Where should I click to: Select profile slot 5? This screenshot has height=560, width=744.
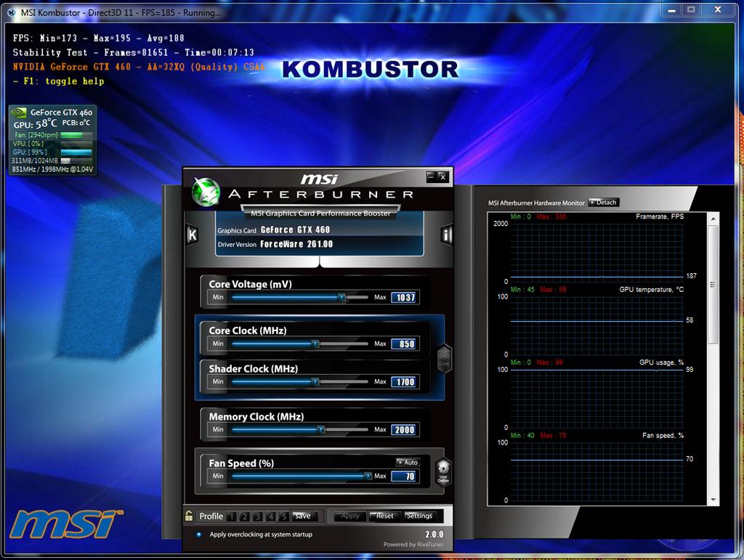pos(283,516)
